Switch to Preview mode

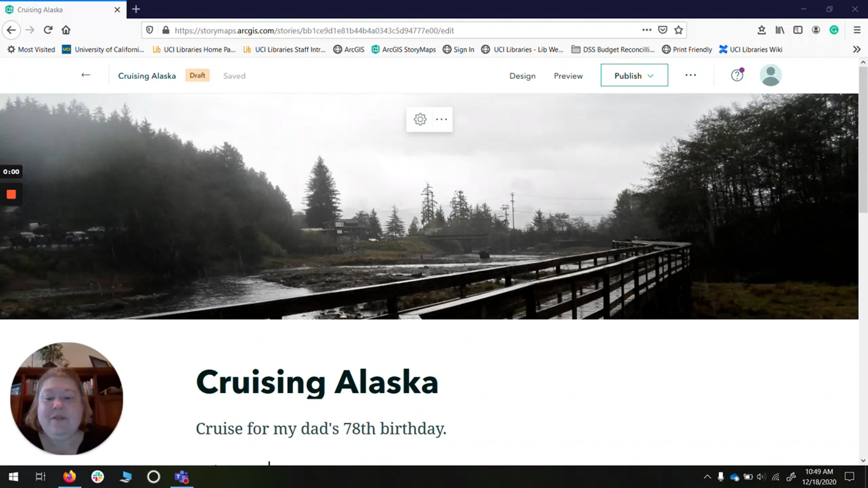(x=568, y=76)
